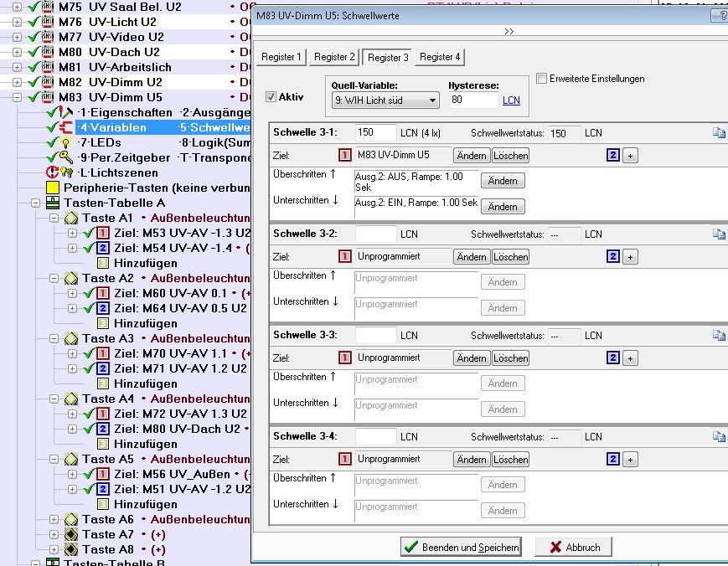Click the copy icon for Schwelle 3-1
Screen dimensions: 728x566
(x=718, y=133)
